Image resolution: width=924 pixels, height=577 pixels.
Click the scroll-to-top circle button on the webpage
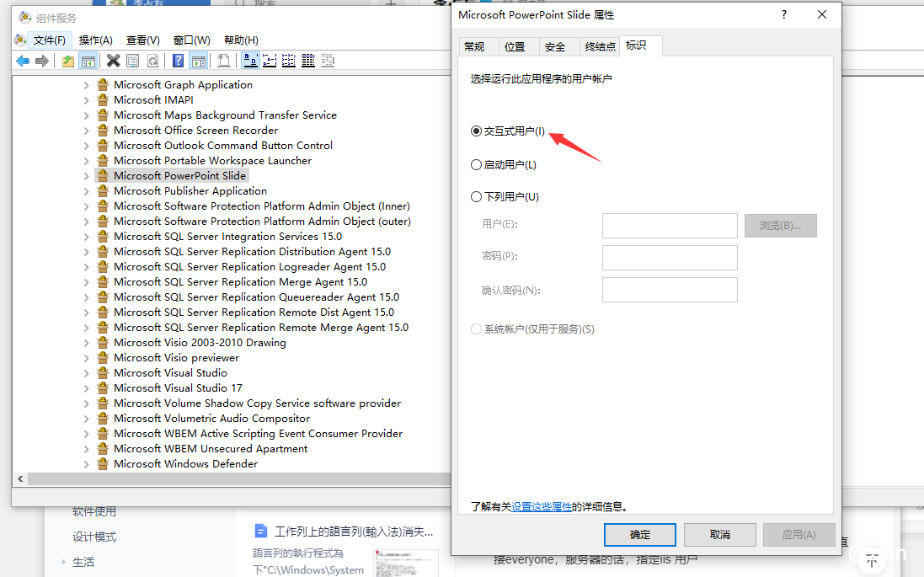tap(872, 561)
